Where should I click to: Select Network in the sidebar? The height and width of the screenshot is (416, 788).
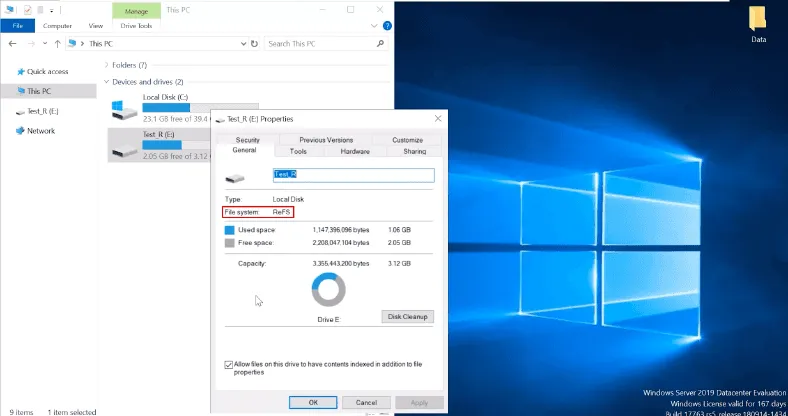(40, 131)
